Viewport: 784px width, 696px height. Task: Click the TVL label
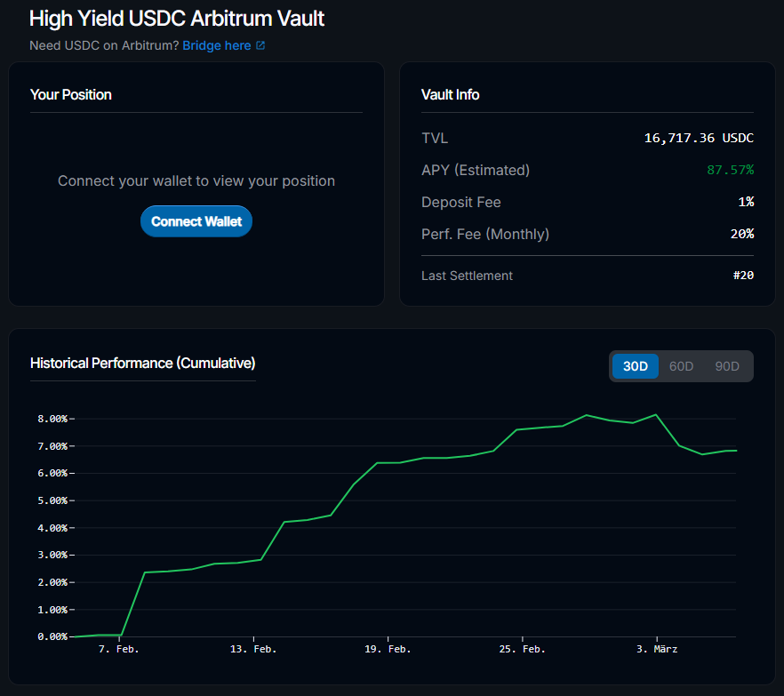(435, 138)
